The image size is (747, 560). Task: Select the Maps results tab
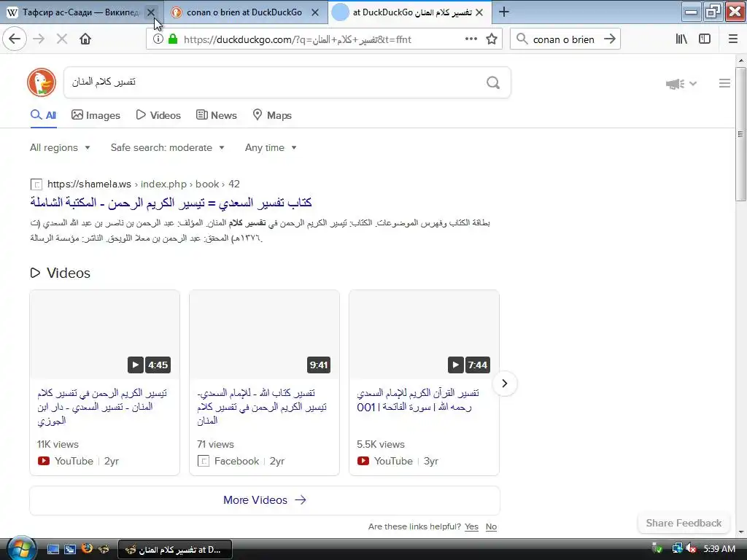(x=271, y=115)
